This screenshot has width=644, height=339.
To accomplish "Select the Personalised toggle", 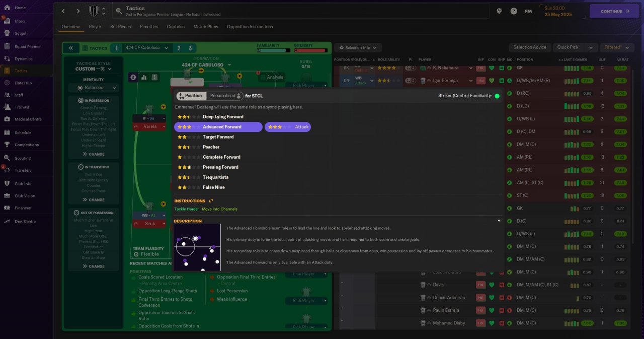I will tap(225, 96).
